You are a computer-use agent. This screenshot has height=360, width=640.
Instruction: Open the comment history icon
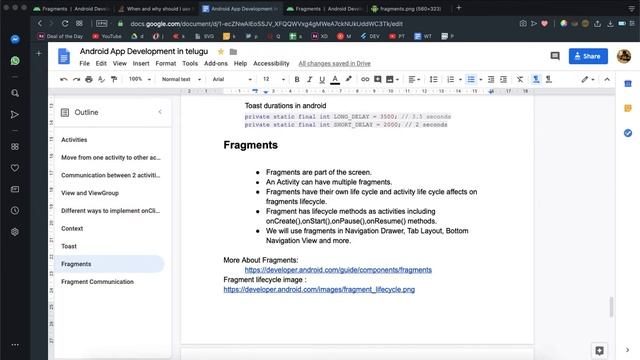555,56
